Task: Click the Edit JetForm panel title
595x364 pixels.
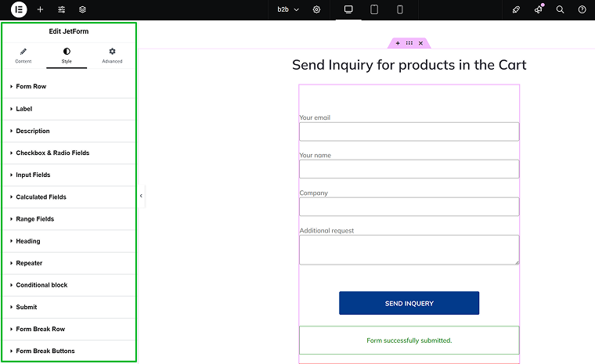Action: [69, 31]
